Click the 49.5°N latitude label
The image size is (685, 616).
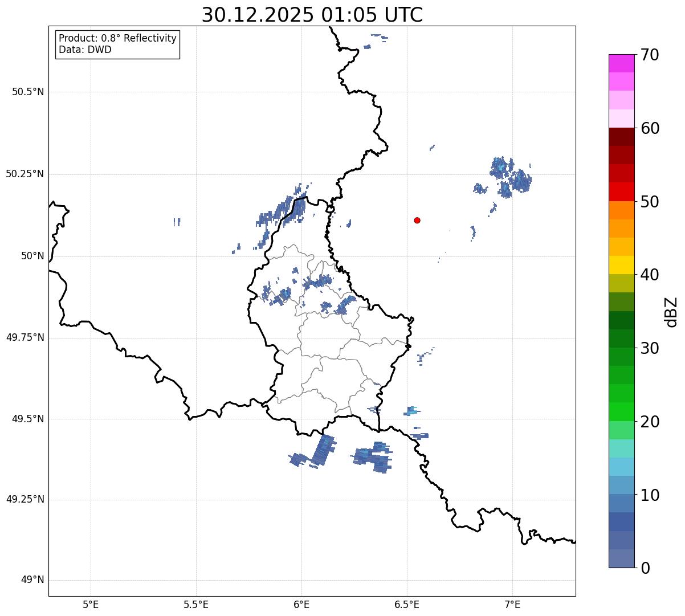(28, 419)
